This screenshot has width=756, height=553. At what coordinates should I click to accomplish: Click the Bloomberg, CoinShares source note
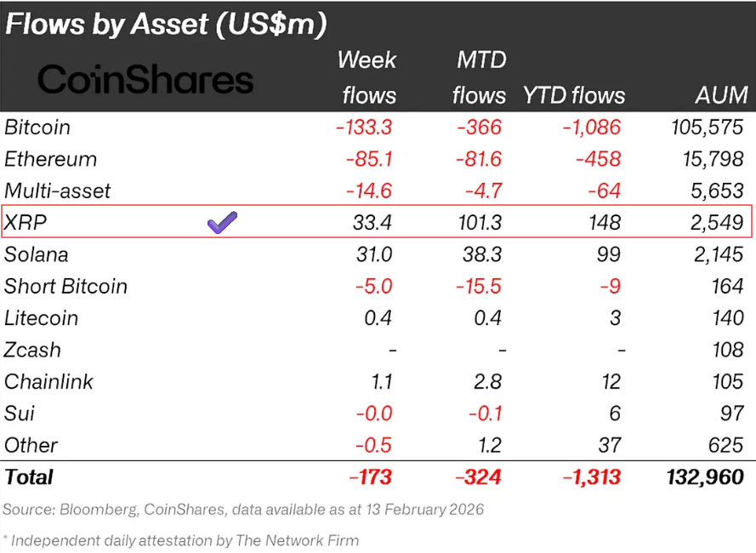coord(242,510)
